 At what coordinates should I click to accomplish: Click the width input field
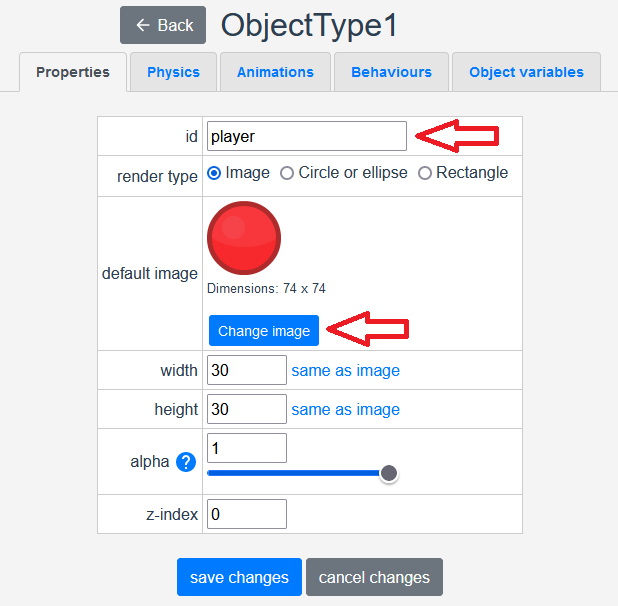(x=247, y=370)
